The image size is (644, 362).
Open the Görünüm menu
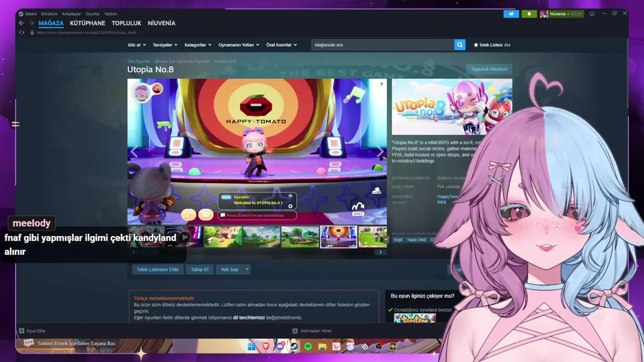tap(49, 14)
